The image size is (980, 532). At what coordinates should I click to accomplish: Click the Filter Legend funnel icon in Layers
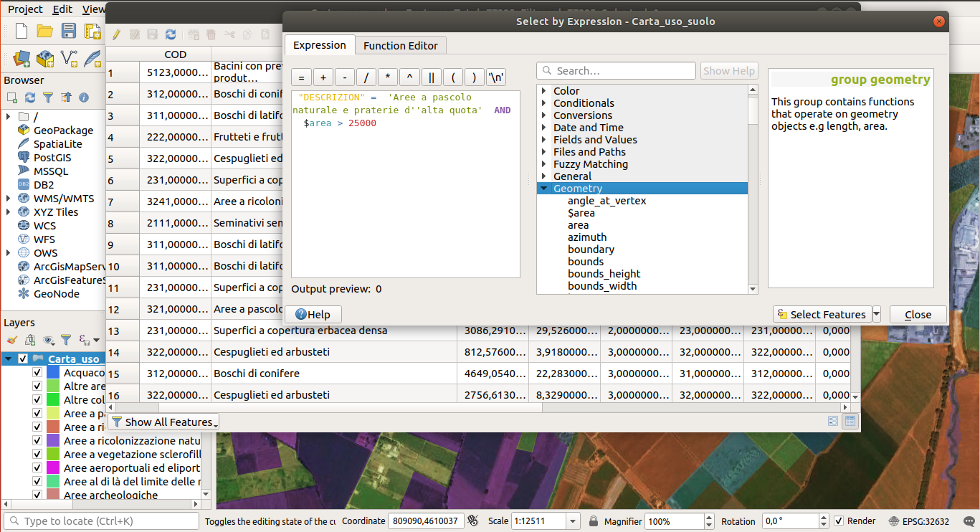[65, 340]
